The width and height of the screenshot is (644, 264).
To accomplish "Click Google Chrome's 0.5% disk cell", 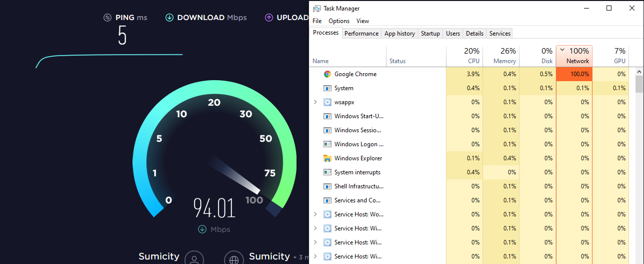I will click(x=537, y=74).
